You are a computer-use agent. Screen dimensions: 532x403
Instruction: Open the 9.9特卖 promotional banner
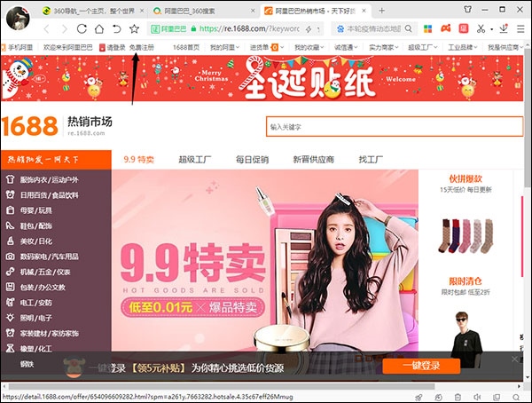click(x=265, y=261)
